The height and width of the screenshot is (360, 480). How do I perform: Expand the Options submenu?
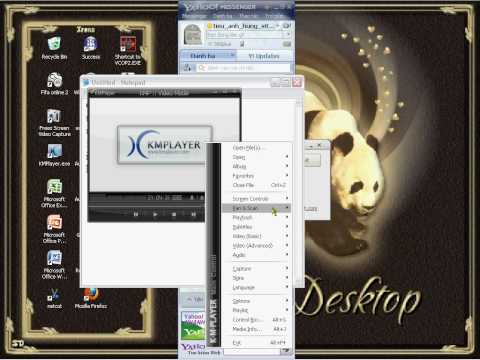pos(256,301)
